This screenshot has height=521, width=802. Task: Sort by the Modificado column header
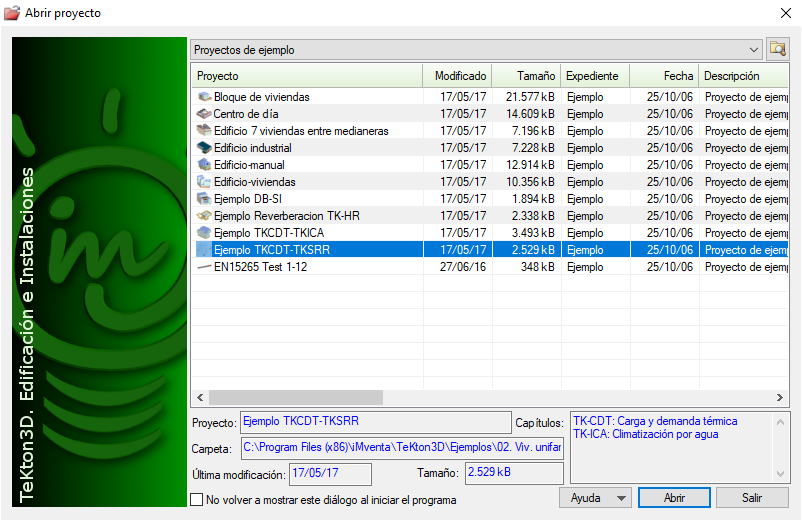457,76
